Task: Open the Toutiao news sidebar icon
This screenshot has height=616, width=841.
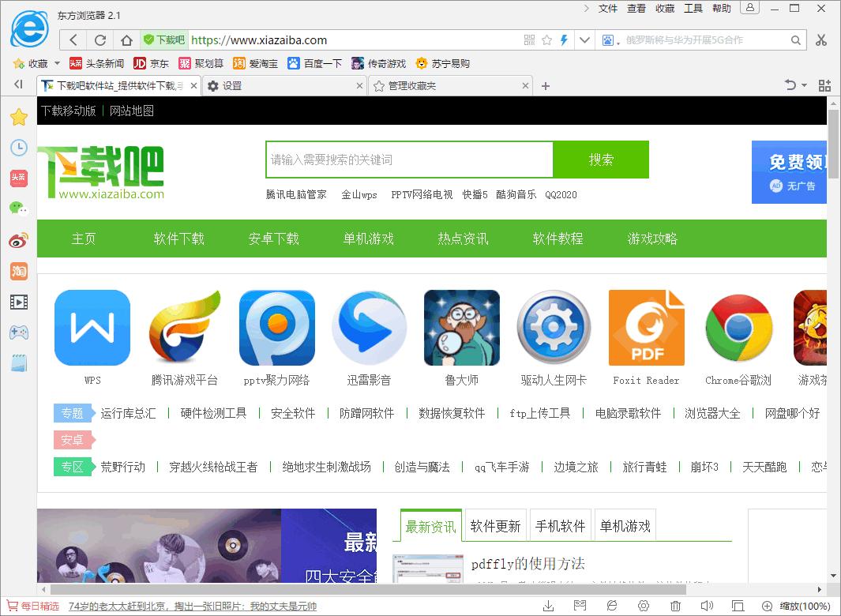Action: pyautogui.click(x=19, y=178)
